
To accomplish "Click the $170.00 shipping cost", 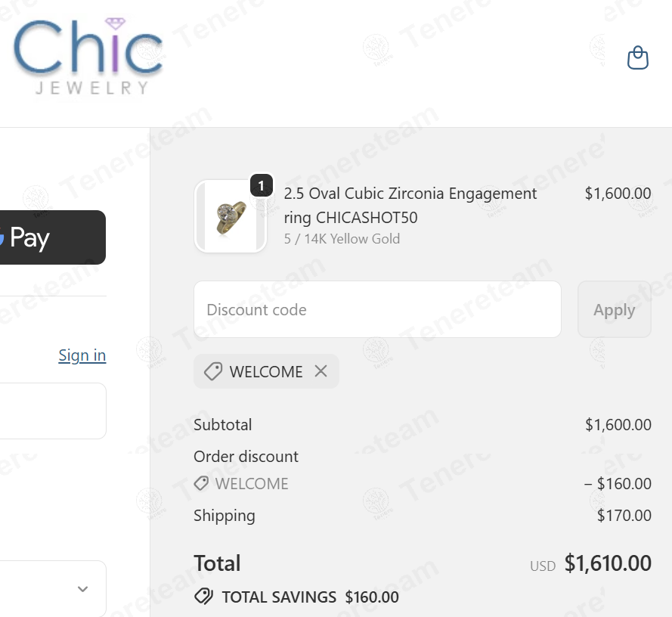I will (624, 516).
